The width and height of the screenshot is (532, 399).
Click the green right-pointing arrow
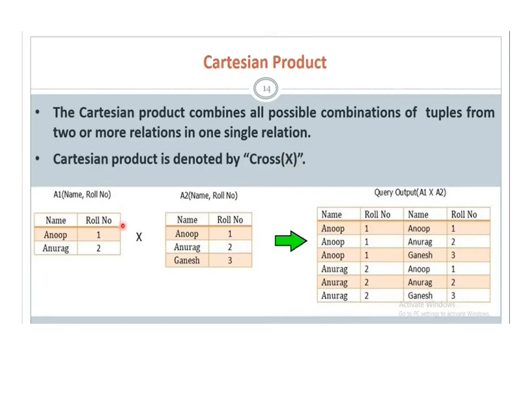(291, 241)
